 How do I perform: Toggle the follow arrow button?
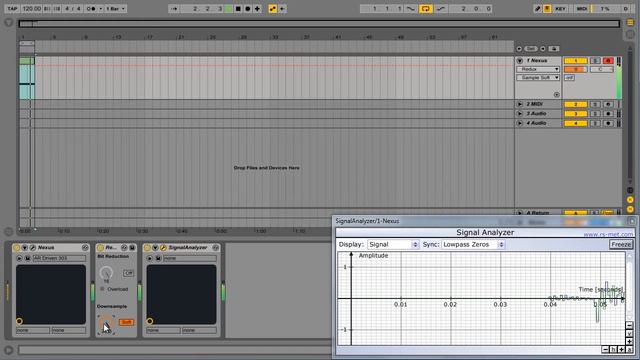click(174, 9)
